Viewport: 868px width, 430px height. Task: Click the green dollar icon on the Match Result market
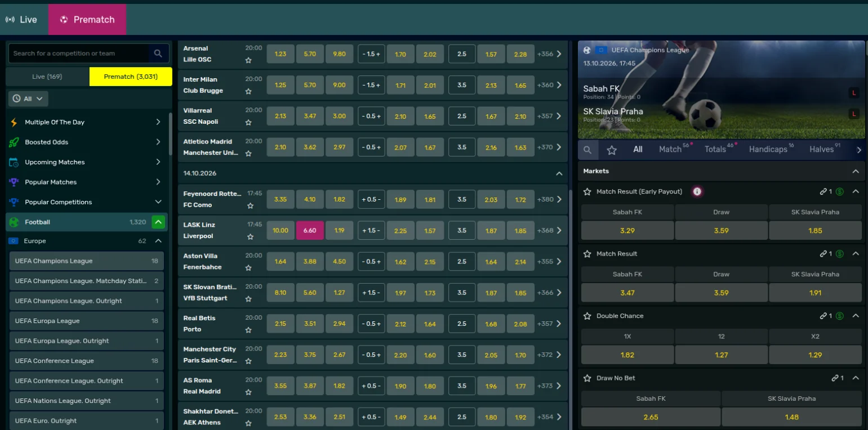coord(840,254)
